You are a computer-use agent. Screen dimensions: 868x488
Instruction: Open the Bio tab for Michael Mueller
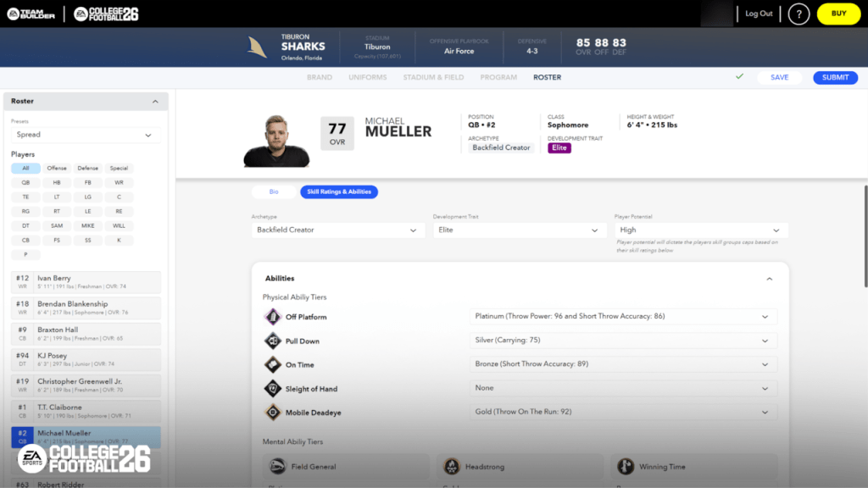273,191
